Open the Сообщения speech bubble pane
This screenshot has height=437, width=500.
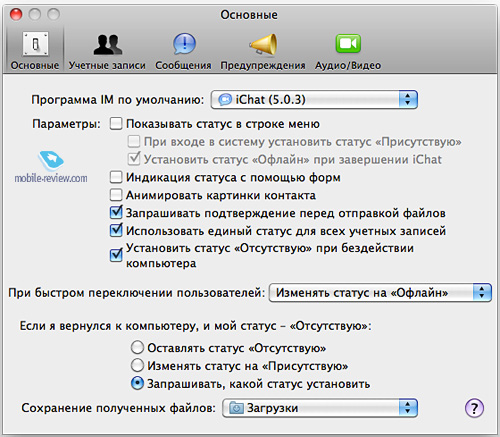point(184,44)
